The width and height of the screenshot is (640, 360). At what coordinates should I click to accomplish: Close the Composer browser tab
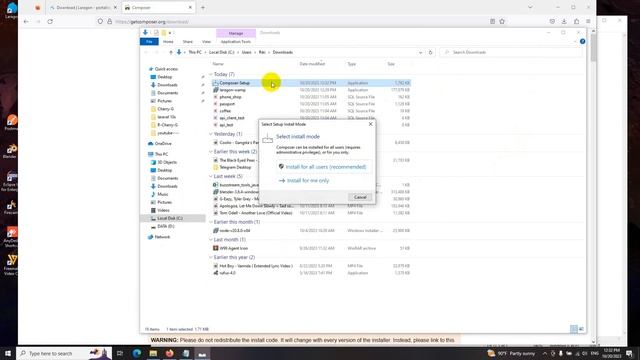pyautogui.click(x=190, y=8)
